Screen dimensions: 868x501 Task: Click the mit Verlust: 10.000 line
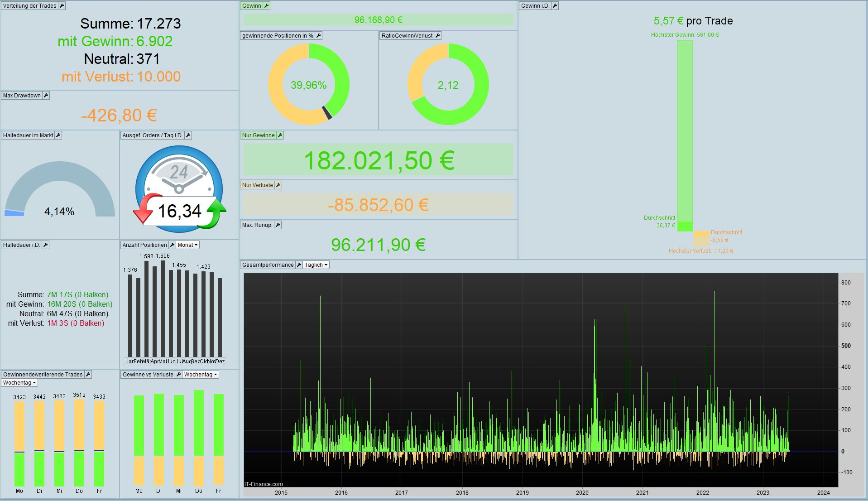121,77
